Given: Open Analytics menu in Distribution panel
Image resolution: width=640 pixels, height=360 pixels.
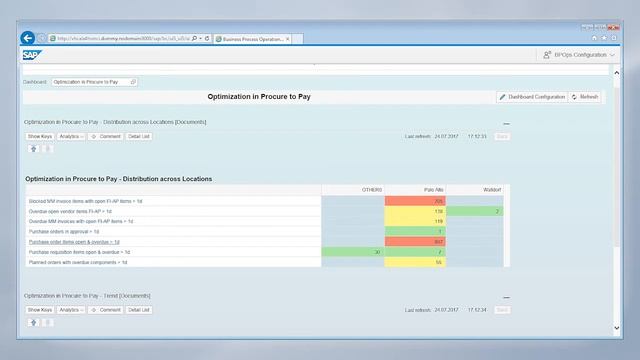Looking at the screenshot, I should click(71, 136).
